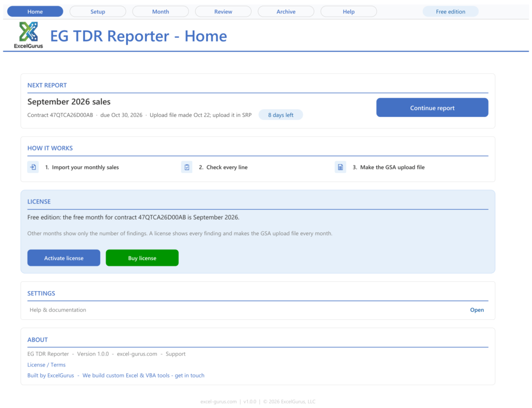Click 'Other months show only the number' note

click(x=180, y=233)
